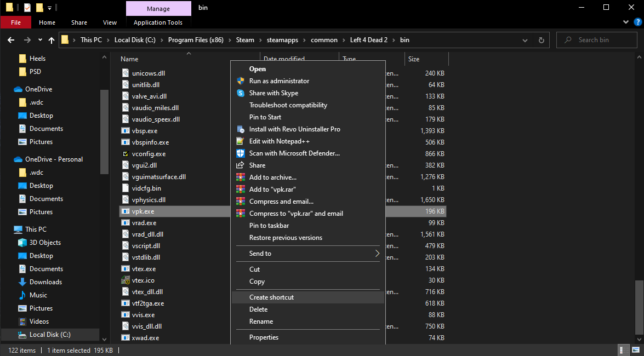Click the Revo Uninstaller icon in context menu

tap(240, 129)
